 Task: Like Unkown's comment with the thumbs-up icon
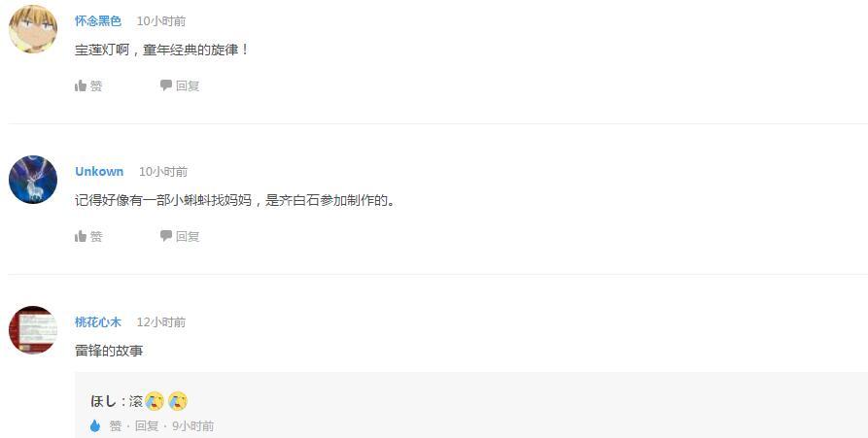click(81, 236)
